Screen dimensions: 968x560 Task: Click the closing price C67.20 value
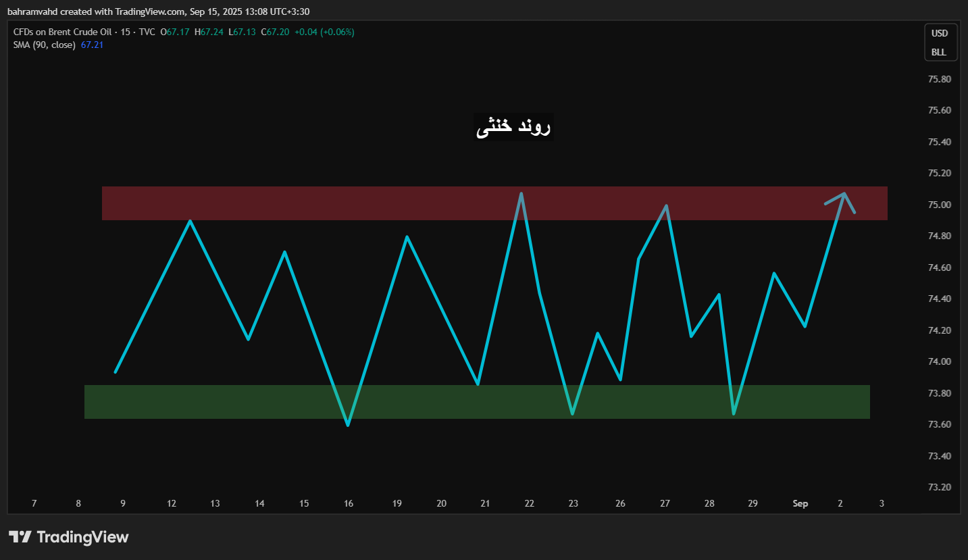(x=275, y=32)
